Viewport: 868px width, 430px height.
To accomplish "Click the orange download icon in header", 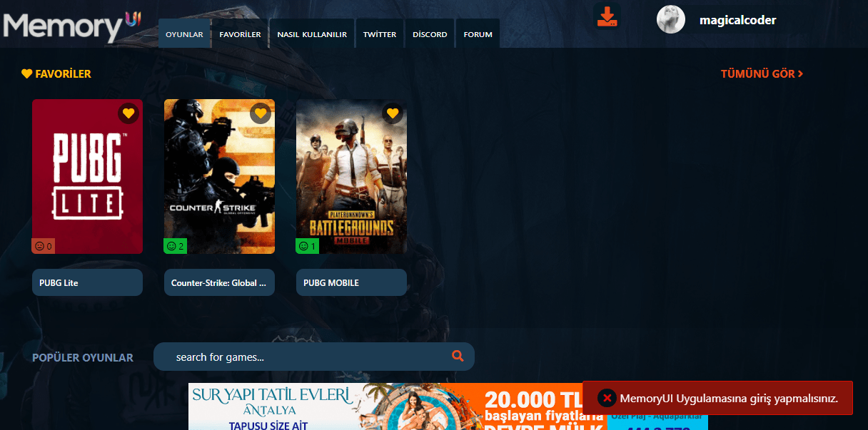I will [x=607, y=16].
